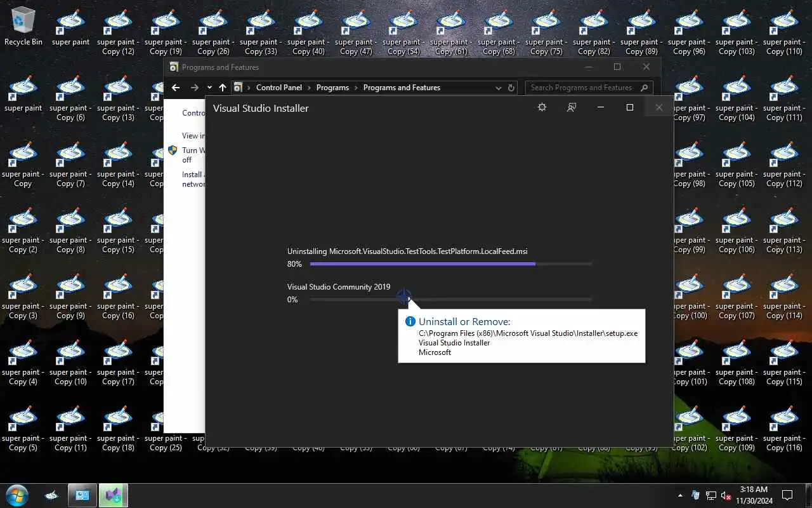Minimize the Visual Studio Installer window
The width and height of the screenshot is (812, 508).
click(x=601, y=107)
